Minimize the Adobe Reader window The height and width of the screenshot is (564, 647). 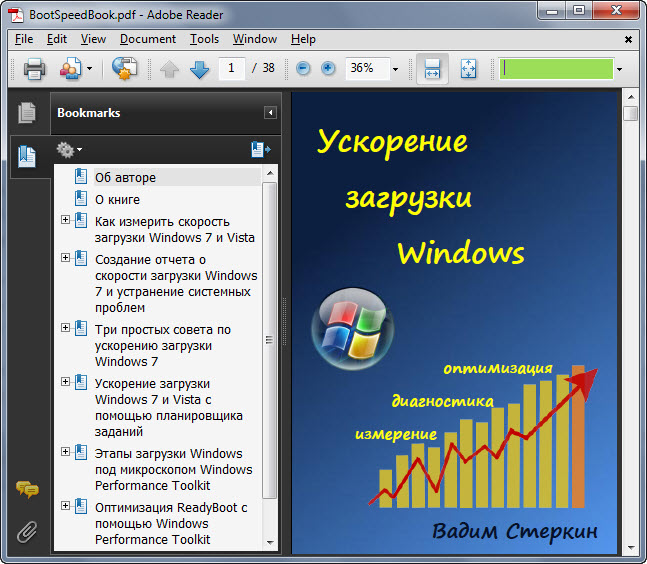(x=552, y=11)
